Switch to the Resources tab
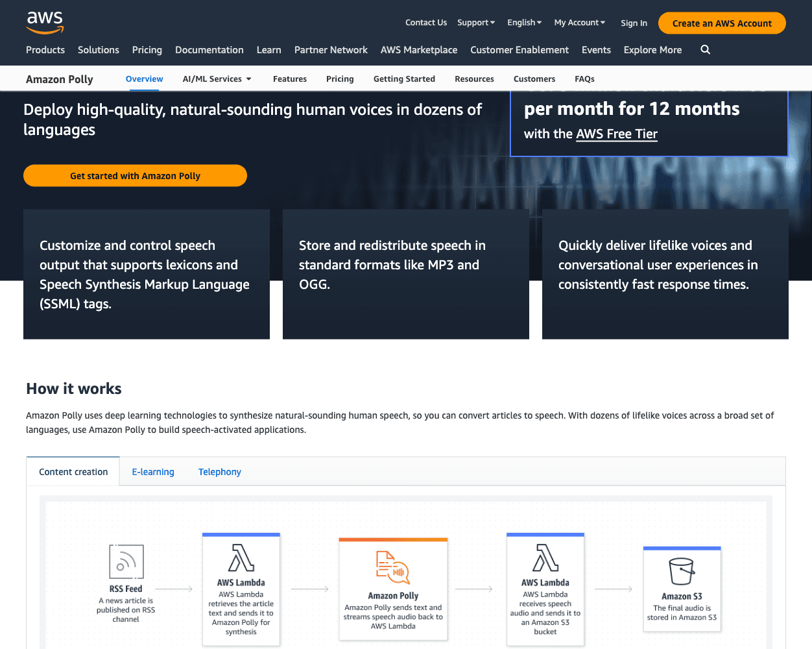 coord(474,79)
